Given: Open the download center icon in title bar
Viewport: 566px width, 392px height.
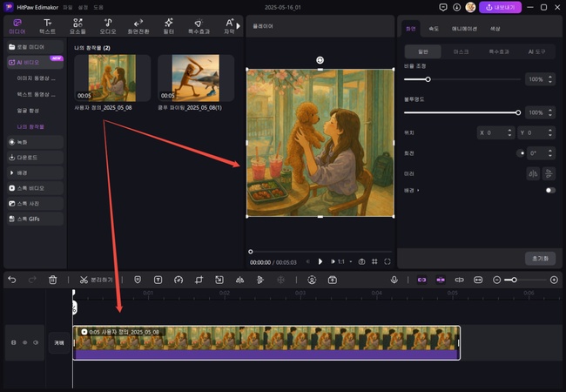Looking at the screenshot, I should [456, 7].
